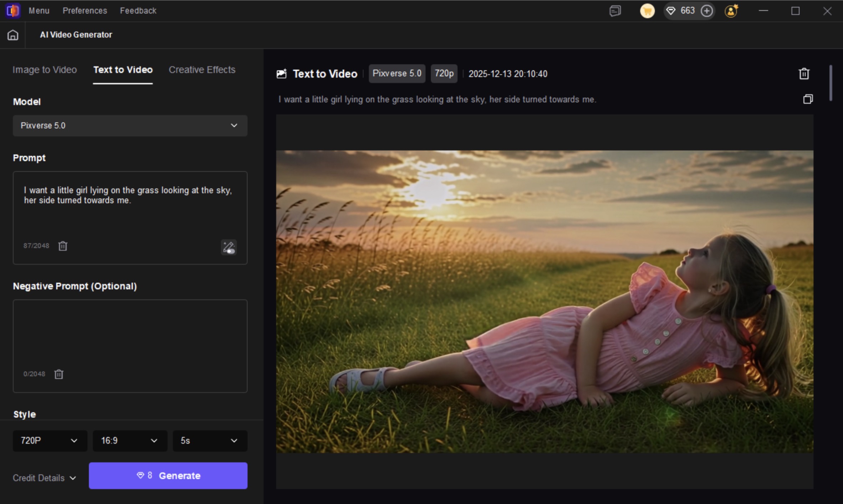843x504 pixels.
Task: Open the 16:9 aspect ratio dropdown
Action: 130,441
